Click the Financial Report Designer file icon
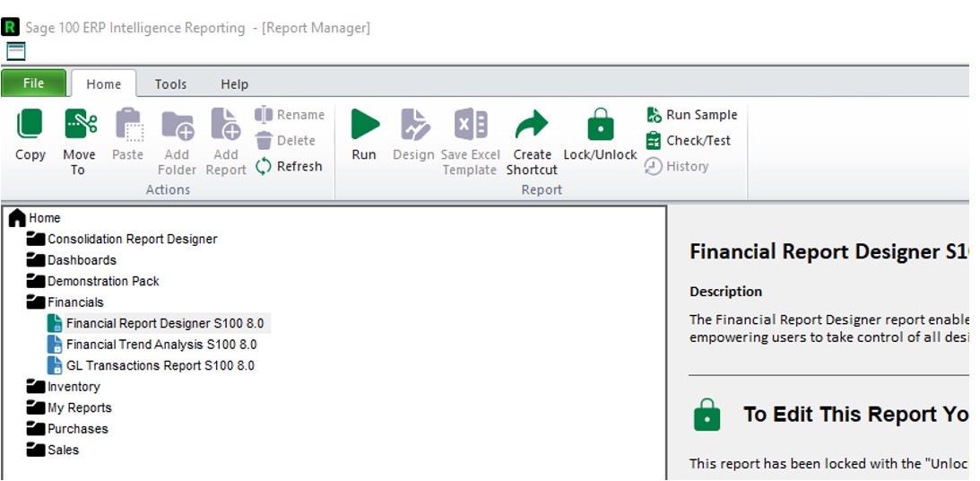The width and height of the screenshot is (980, 481). click(x=55, y=323)
